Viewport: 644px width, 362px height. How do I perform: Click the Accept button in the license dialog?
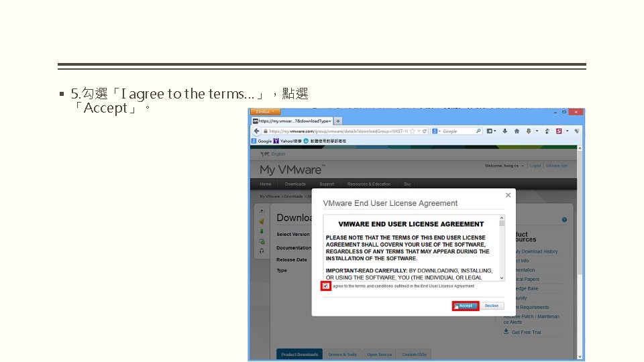[466, 306]
